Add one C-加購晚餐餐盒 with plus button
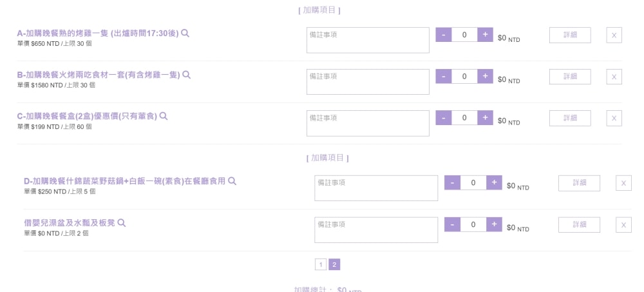This screenshot has width=644, height=292. point(485,117)
